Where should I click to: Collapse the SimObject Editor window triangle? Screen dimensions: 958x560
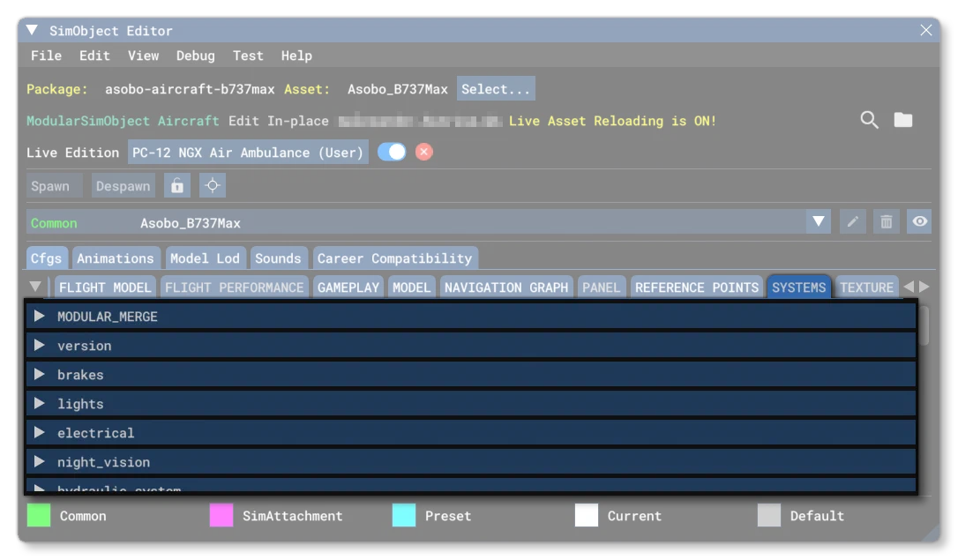click(x=33, y=30)
